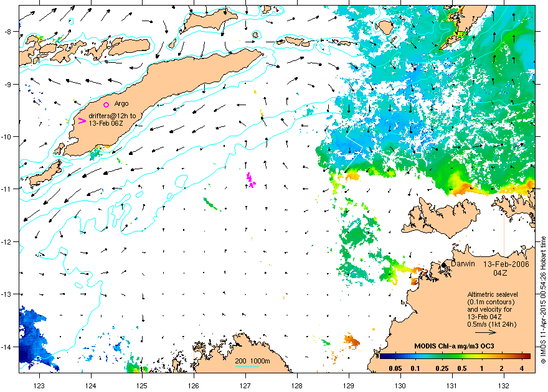Click latitude axis label -10

pyautogui.click(x=7, y=136)
